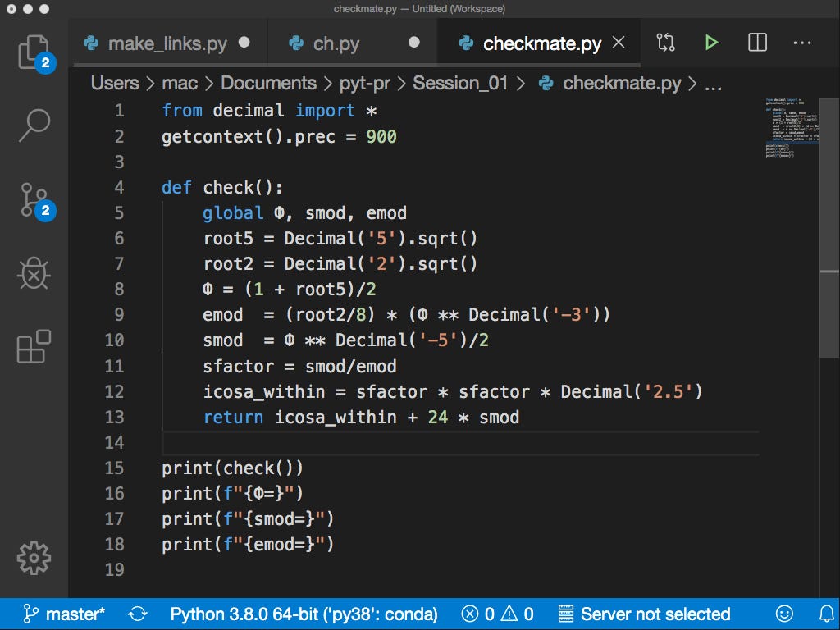Click the unsaved dot on ch.py tab
The image size is (840, 630).
tap(413, 43)
